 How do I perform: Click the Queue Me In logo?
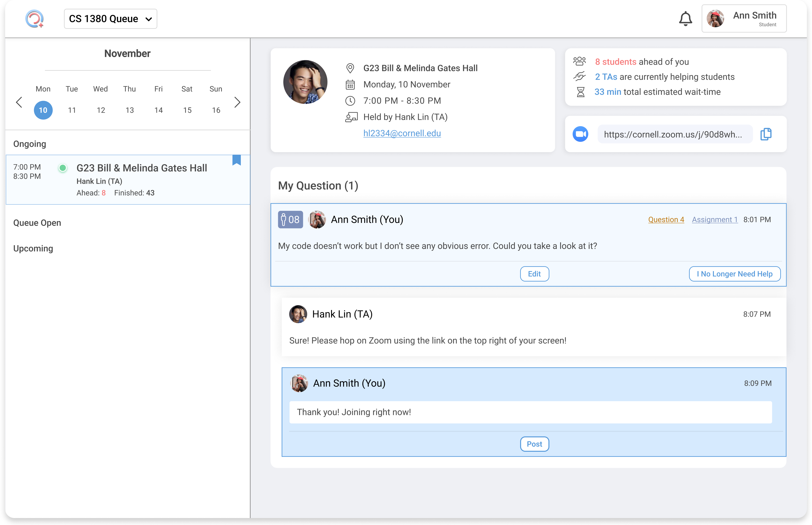tap(34, 19)
